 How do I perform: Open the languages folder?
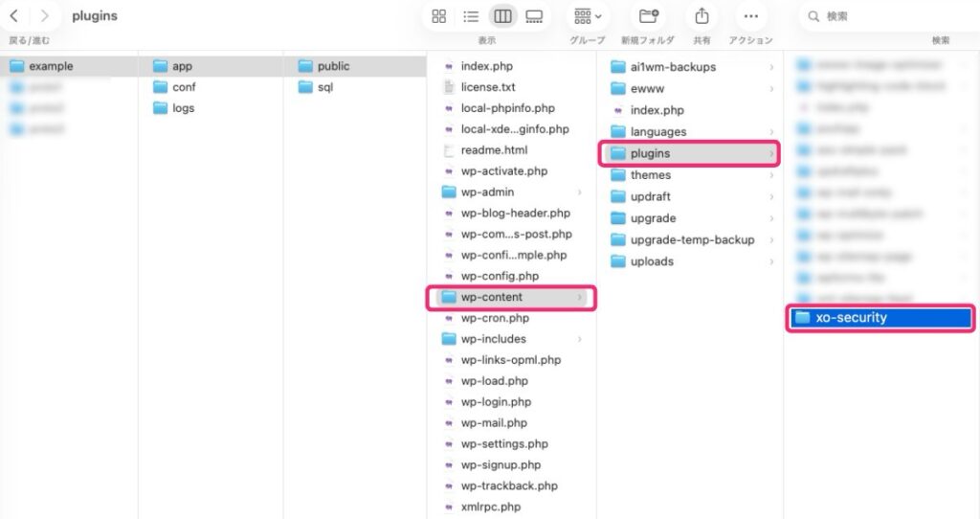pos(658,132)
